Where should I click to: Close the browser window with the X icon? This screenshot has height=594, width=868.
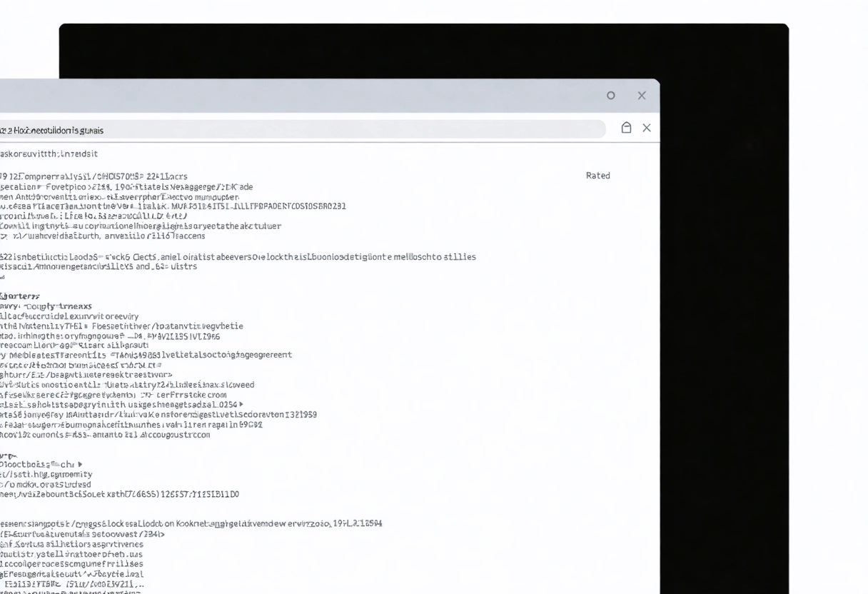pos(641,95)
